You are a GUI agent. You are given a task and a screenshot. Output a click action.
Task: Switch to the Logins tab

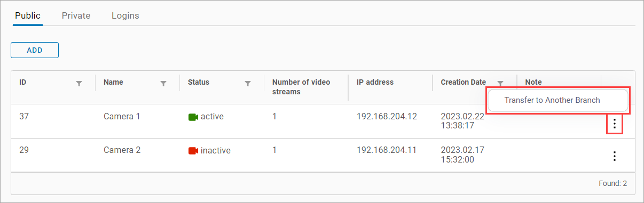click(x=125, y=15)
